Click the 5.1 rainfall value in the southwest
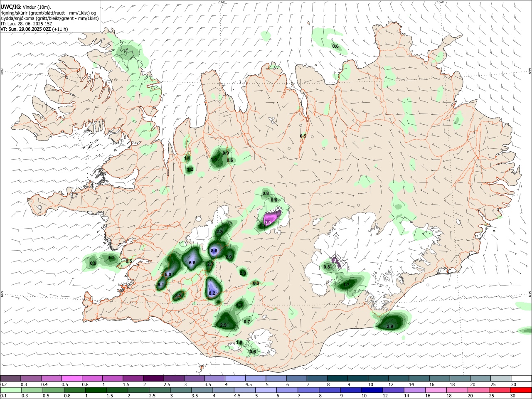The width and height of the screenshot is (532, 399). [162, 285]
